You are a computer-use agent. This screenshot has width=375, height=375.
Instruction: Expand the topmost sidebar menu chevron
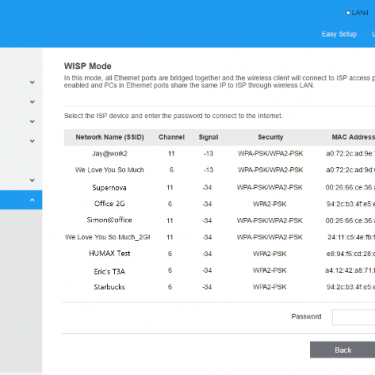tap(32, 82)
